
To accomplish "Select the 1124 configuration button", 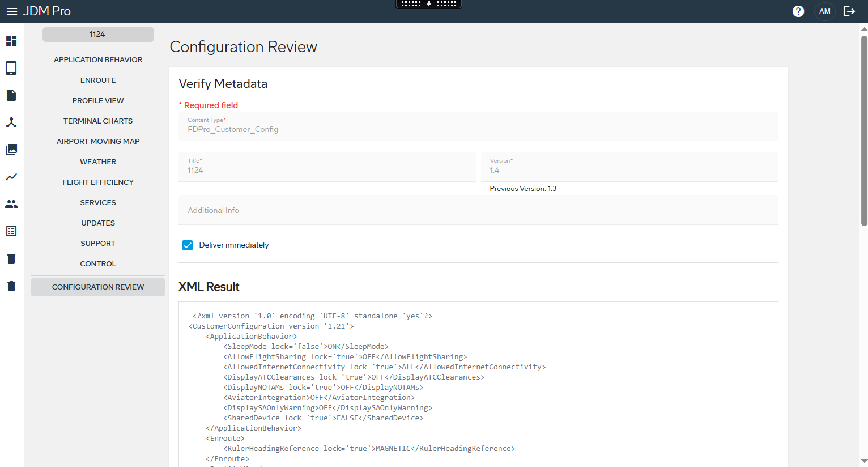I will (97, 34).
